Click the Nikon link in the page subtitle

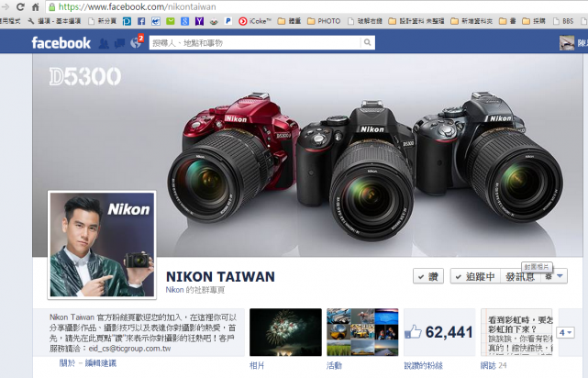175,290
